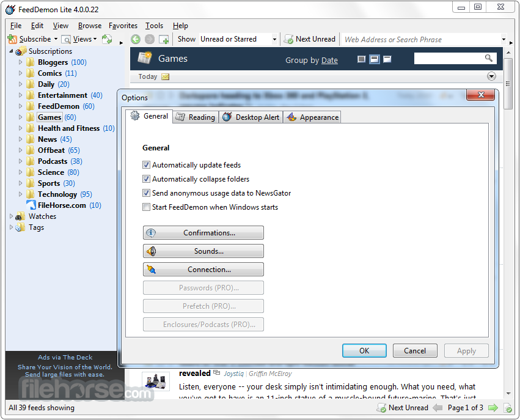The image size is (520, 420).
Task: Click the Joystiq source link
Action: coord(234,374)
